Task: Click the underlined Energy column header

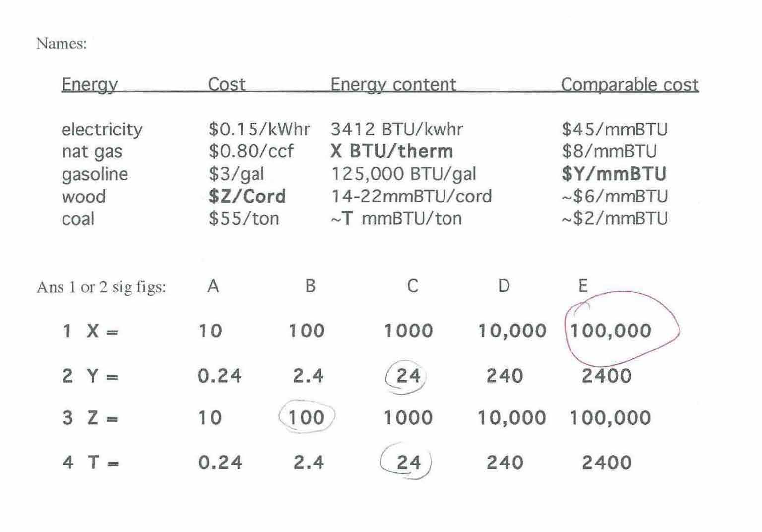Action: click(x=90, y=84)
